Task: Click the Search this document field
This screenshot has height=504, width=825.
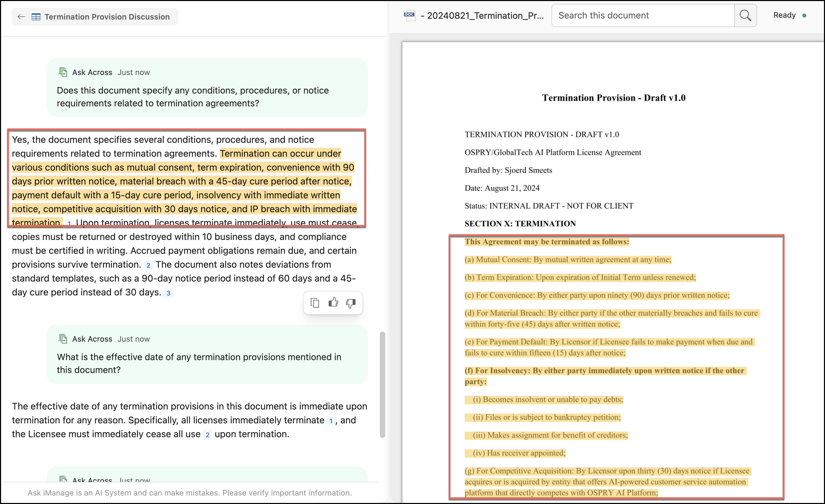Action: coord(643,15)
